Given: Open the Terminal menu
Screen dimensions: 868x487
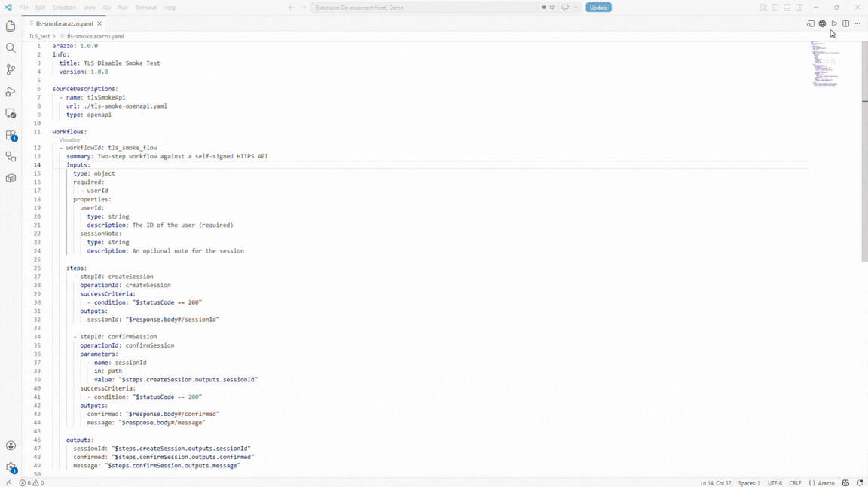Looking at the screenshot, I should 146,8.
